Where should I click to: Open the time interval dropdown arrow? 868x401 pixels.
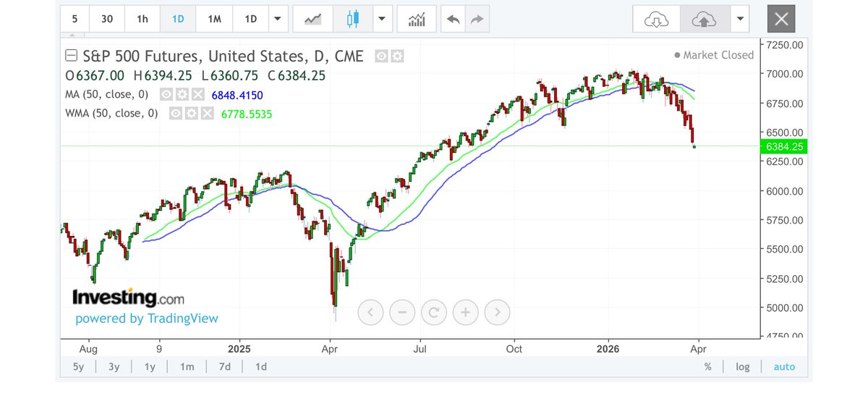point(278,19)
